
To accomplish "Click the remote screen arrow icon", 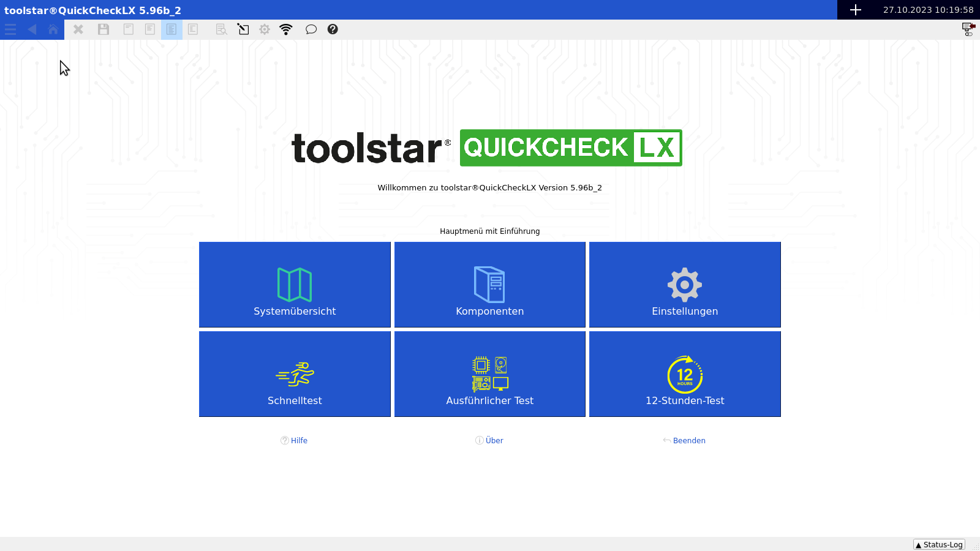I will click(x=243, y=29).
